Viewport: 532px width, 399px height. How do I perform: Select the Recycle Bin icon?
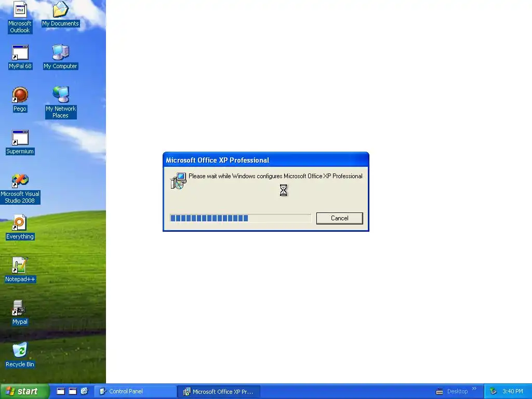pyautogui.click(x=20, y=355)
